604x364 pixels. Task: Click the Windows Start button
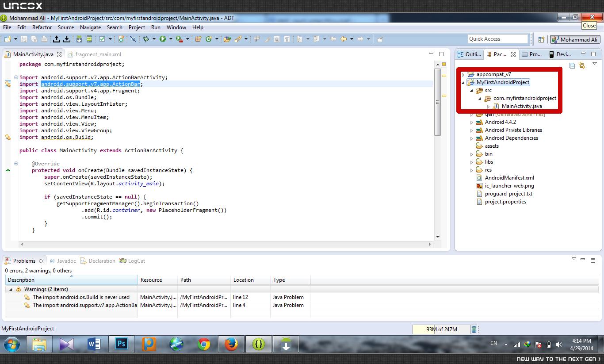click(12, 344)
